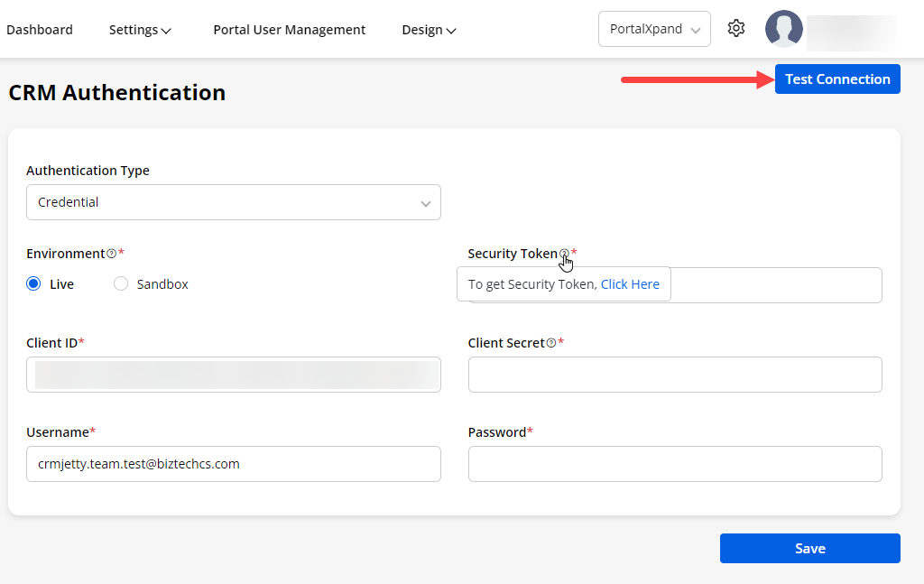
Task: Click the user profile avatar
Action: click(x=783, y=29)
